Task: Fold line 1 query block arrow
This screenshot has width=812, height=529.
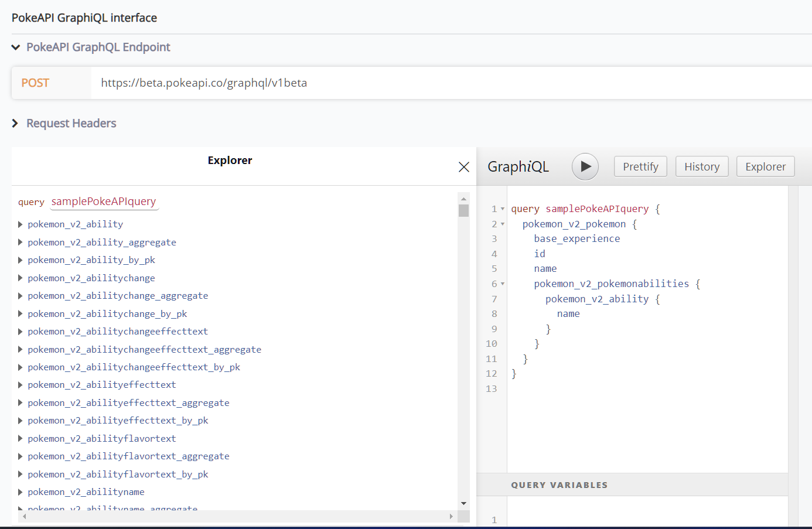Action: [502, 209]
